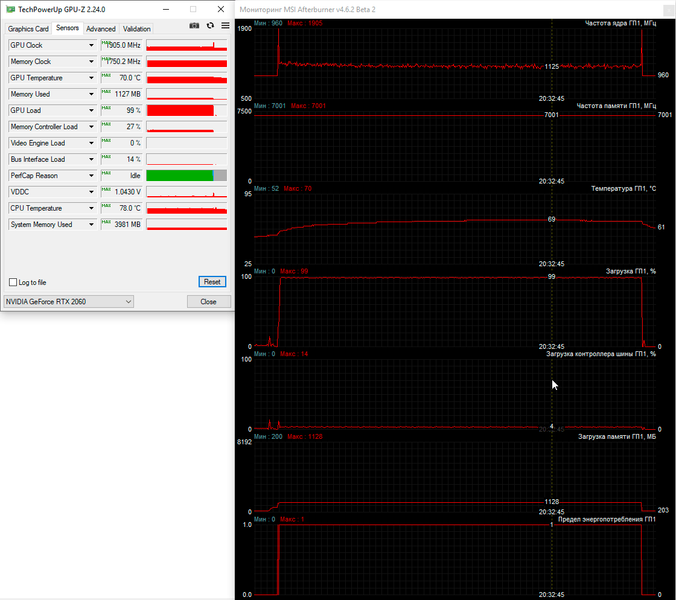Screen dimensions: 676x600
Task: Expand the Memory Used sensor dropdown
Action: coord(91,94)
